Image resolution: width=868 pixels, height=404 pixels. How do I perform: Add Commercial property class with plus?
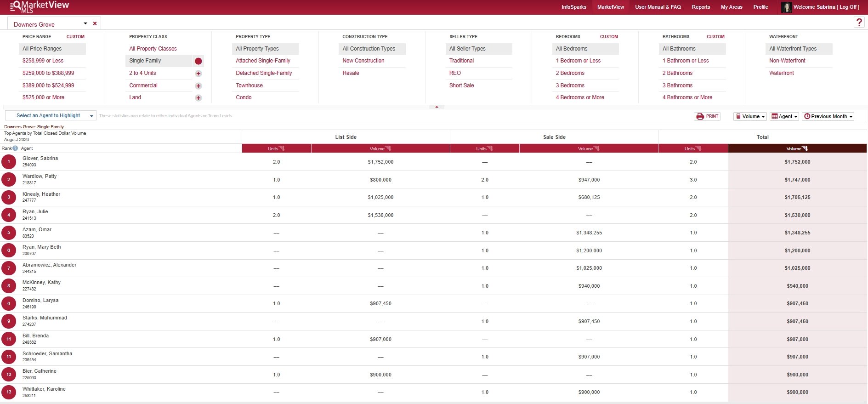tap(199, 86)
